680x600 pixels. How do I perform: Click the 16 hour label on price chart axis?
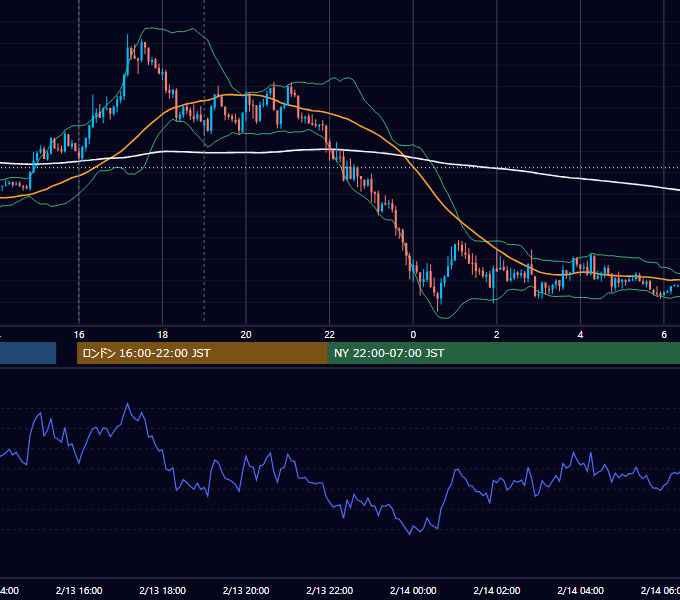79,335
